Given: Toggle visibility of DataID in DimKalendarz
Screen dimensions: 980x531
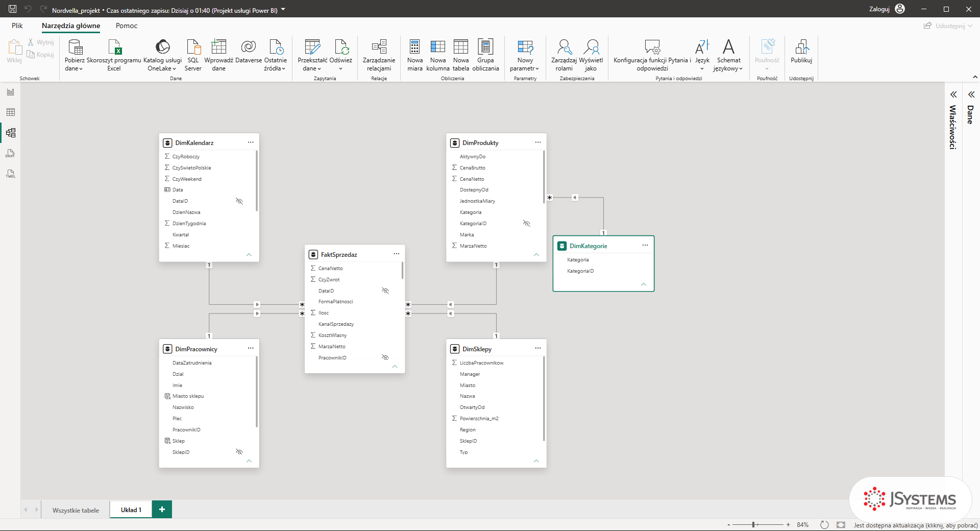Looking at the screenshot, I should click(239, 201).
